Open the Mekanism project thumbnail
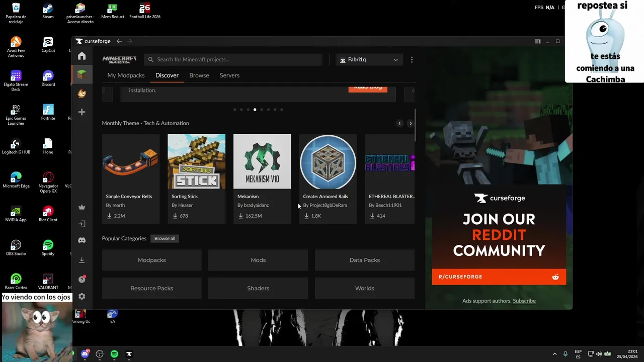644x362 pixels. click(262, 161)
